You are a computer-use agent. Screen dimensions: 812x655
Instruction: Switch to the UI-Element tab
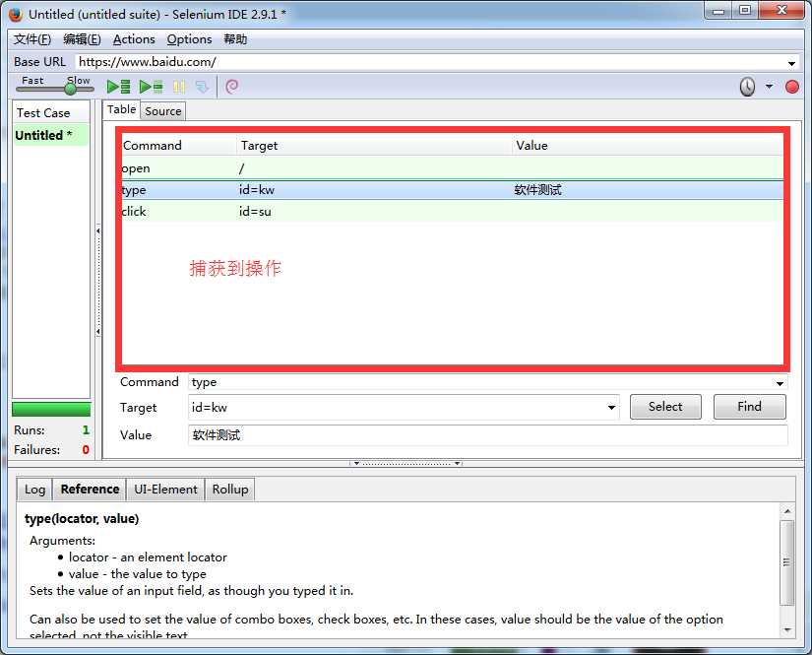pos(165,490)
